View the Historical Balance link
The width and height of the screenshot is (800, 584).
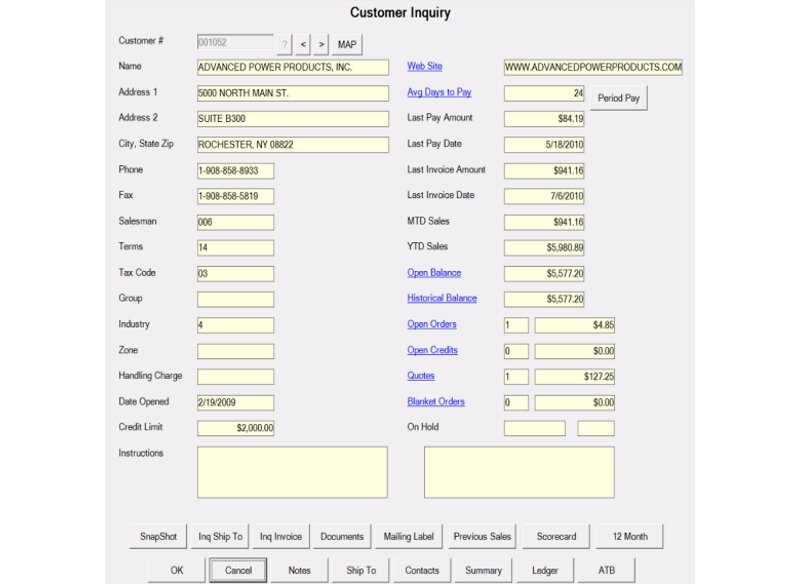(442, 298)
